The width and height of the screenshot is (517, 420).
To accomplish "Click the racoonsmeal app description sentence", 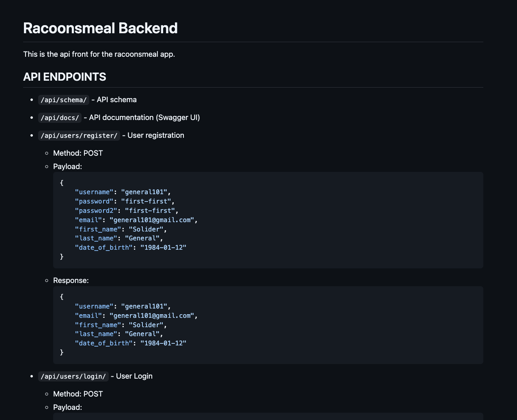I will tap(99, 54).
